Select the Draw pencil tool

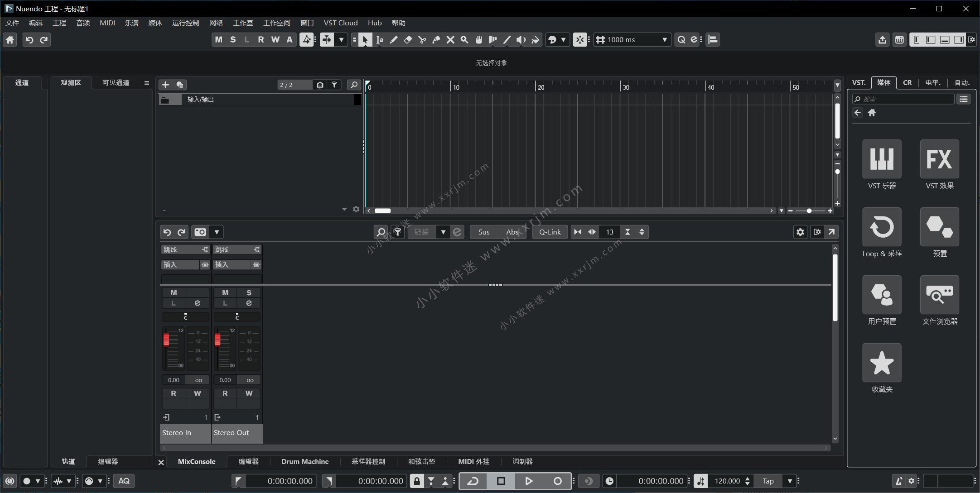[394, 40]
